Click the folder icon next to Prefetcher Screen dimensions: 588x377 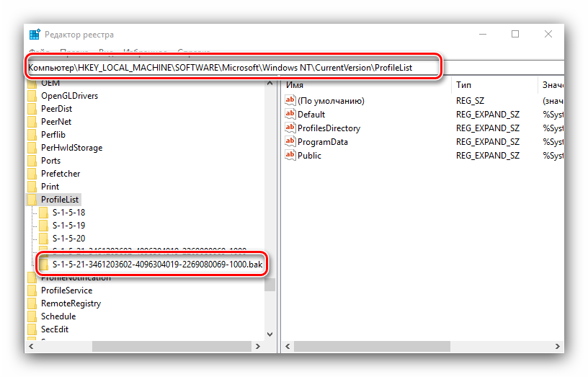tap(32, 174)
